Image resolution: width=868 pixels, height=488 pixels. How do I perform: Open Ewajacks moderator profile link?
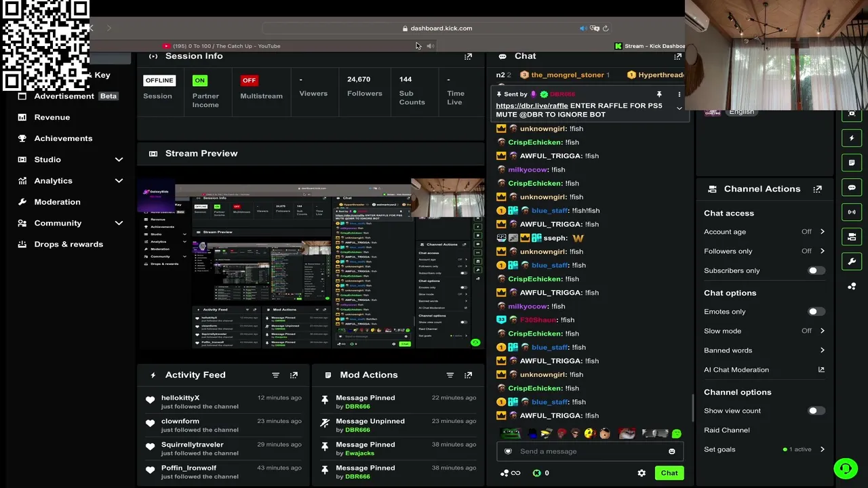[359, 453]
